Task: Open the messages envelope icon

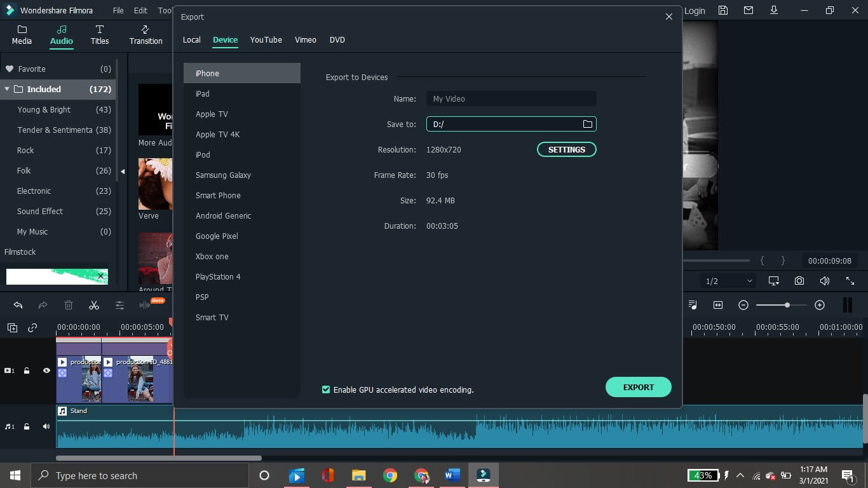Action: [749, 10]
